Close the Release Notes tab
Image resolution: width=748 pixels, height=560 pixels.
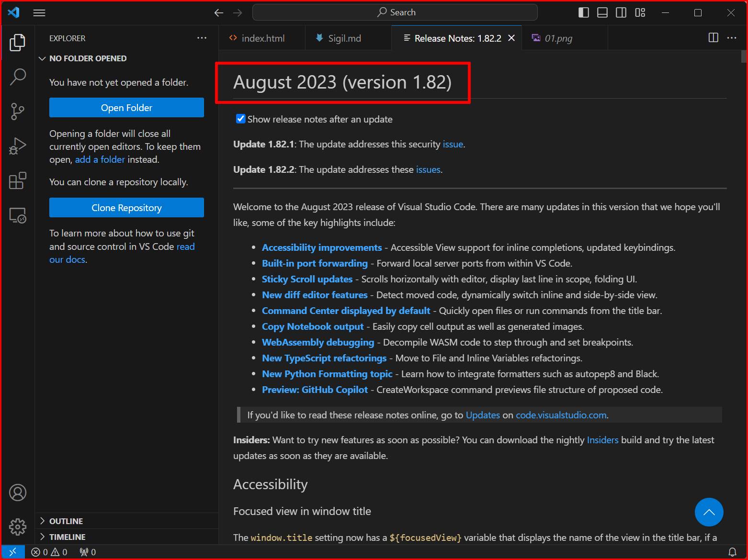(511, 38)
